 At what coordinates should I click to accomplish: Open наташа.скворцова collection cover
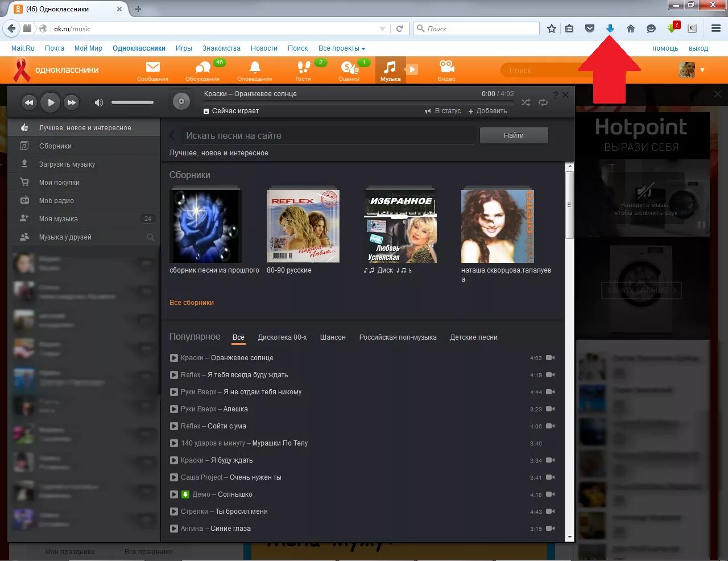click(x=498, y=226)
